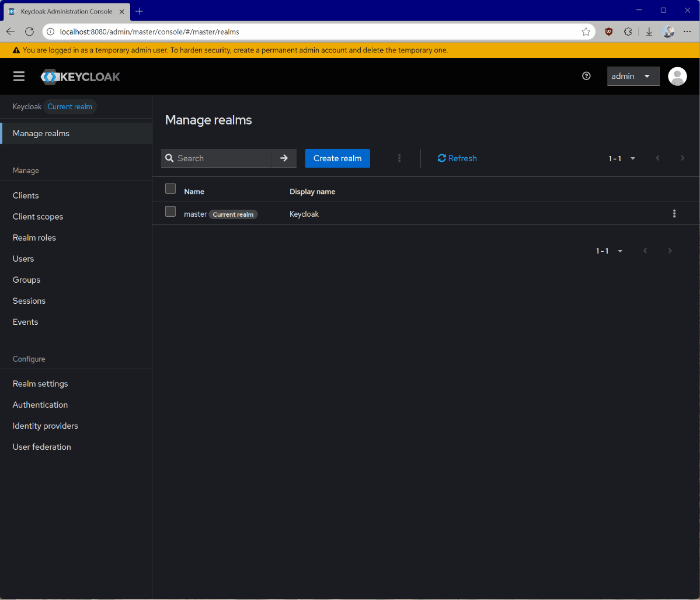This screenshot has height=600, width=700.
Task: Open the admin user dropdown
Action: tap(633, 76)
